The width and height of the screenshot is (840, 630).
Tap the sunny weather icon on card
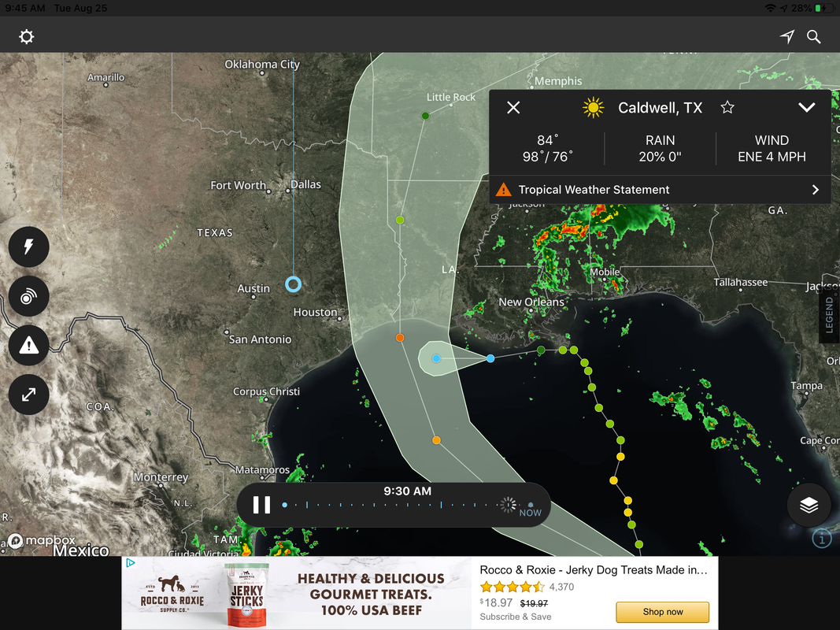(x=593, y=108)
